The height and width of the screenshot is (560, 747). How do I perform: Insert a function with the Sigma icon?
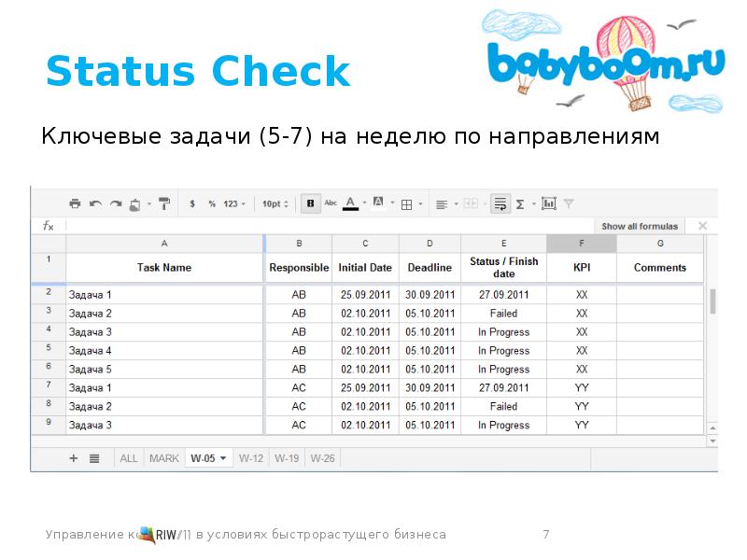coord(520,203)
